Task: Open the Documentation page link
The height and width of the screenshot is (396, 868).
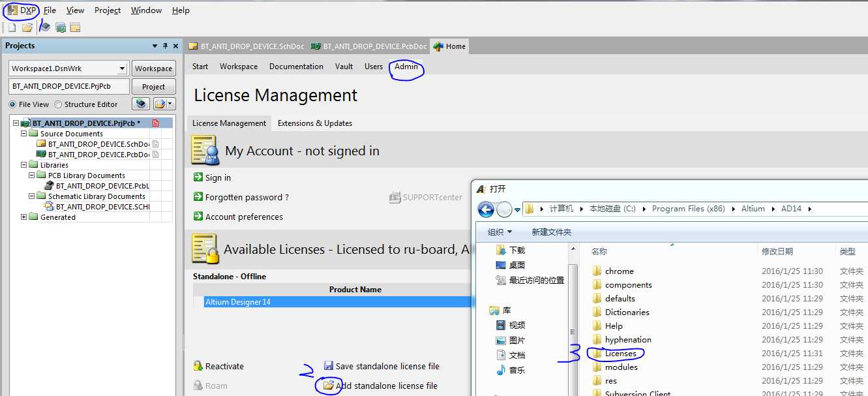Action: 296,67
